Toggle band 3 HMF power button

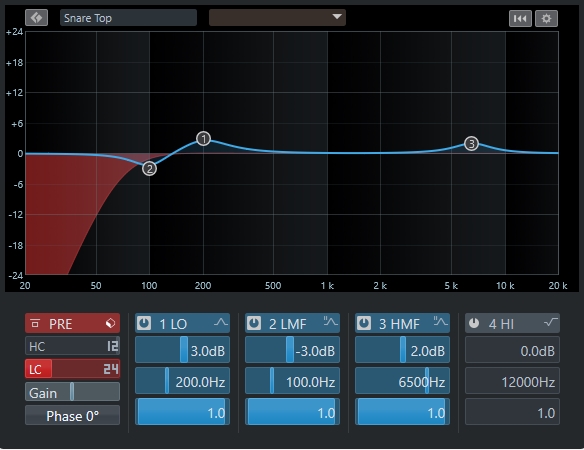pyautogui.click(x=364, y=323)
